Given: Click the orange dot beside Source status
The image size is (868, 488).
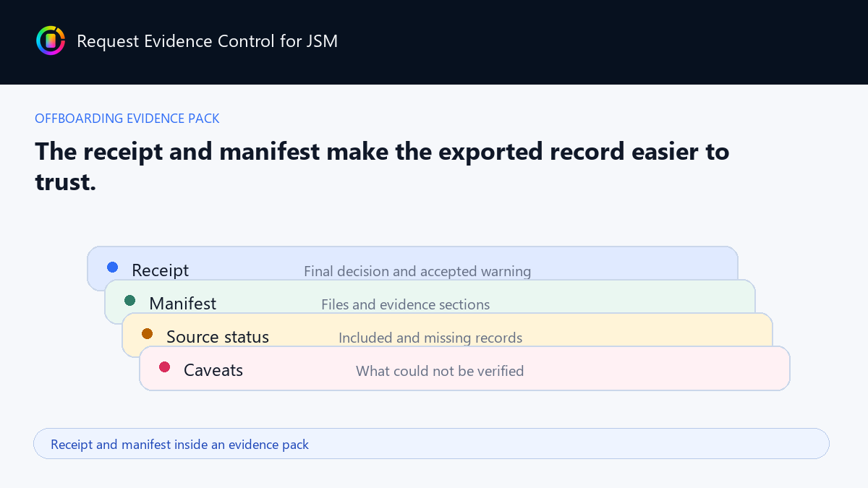Looking at the screenshot, I should [x=148, y=334].
